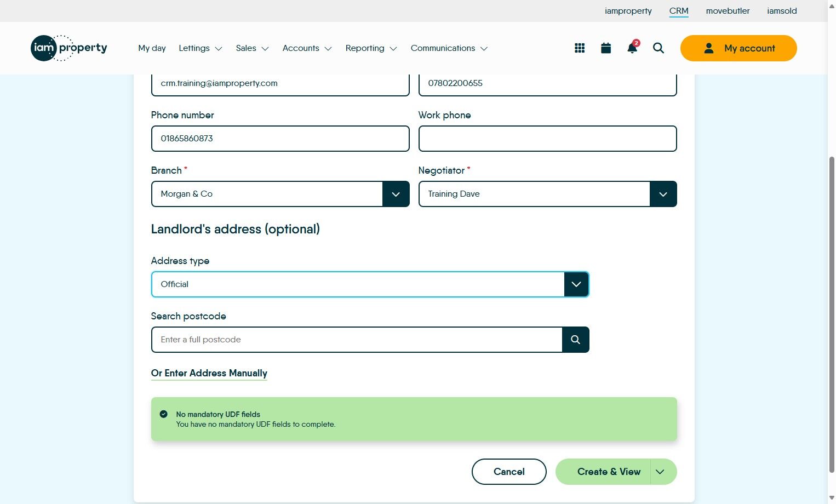Focus the email address field
The width and height of the screenshot is (836, 504).
pos(280,84)
